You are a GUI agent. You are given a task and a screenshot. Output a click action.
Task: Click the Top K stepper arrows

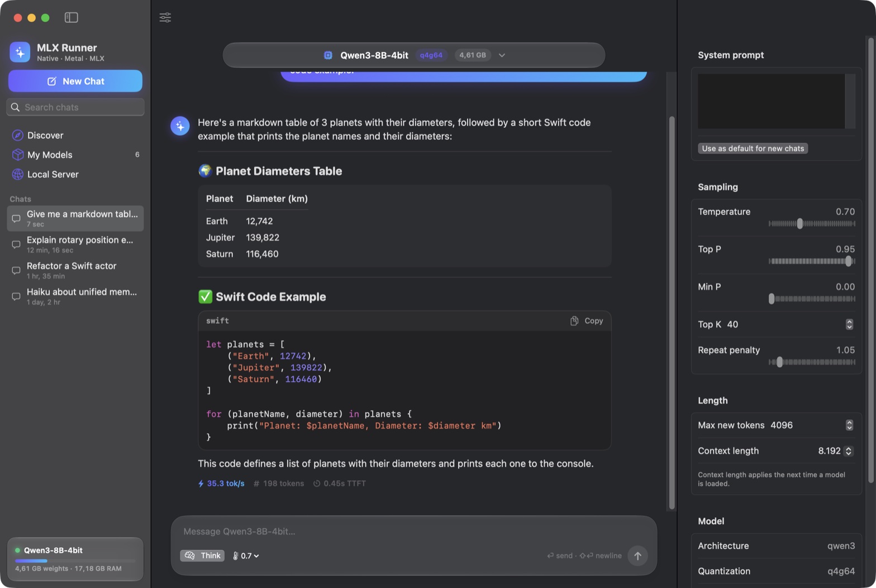[x=849, y=324]
